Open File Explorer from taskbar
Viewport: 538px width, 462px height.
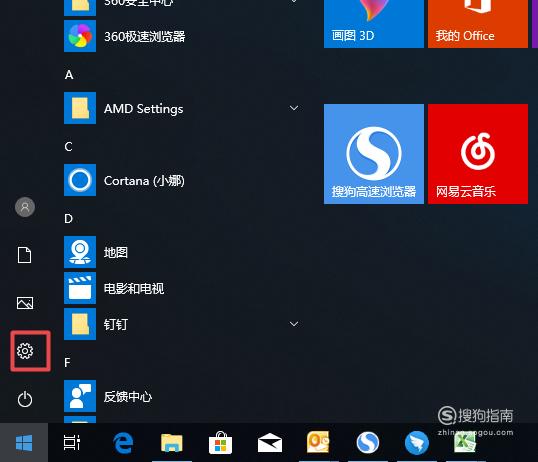[x=172, y=442]
